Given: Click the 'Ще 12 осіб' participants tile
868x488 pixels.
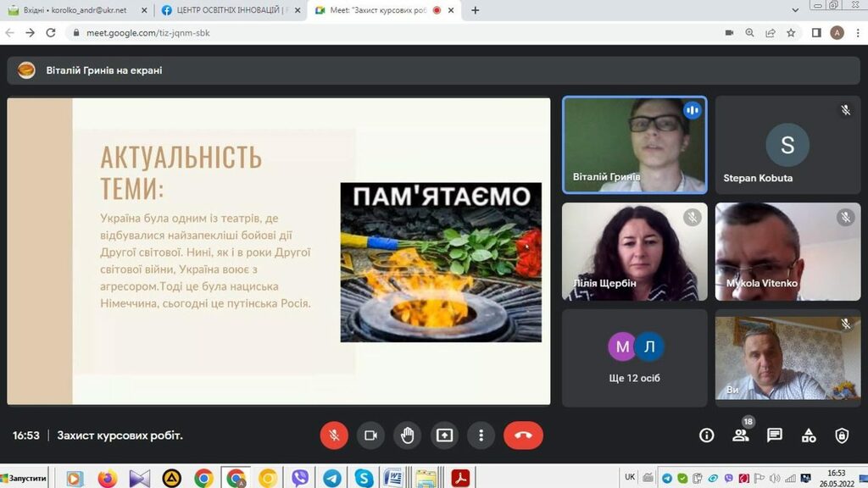Looking at the screenshot, I should 634,357.
